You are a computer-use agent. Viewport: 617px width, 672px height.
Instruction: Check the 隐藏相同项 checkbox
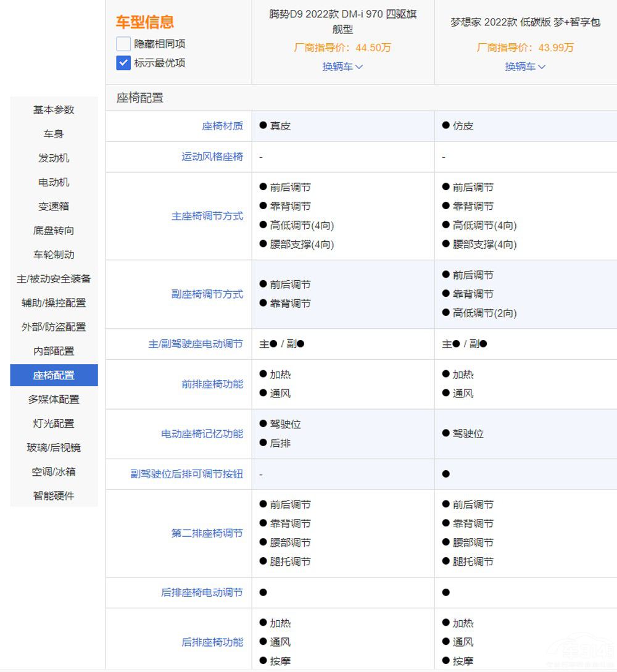tap(123, 44)
